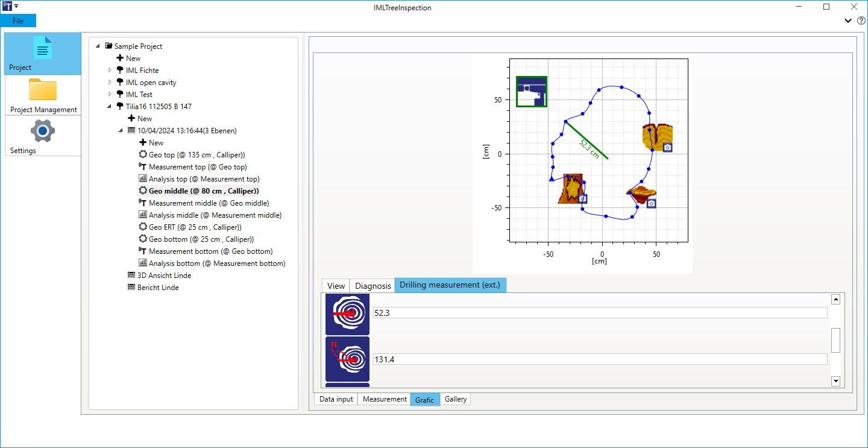868x448 pixels.
Task: Click the north angle icon beside 131.4
Action: [x=347, y=359]
